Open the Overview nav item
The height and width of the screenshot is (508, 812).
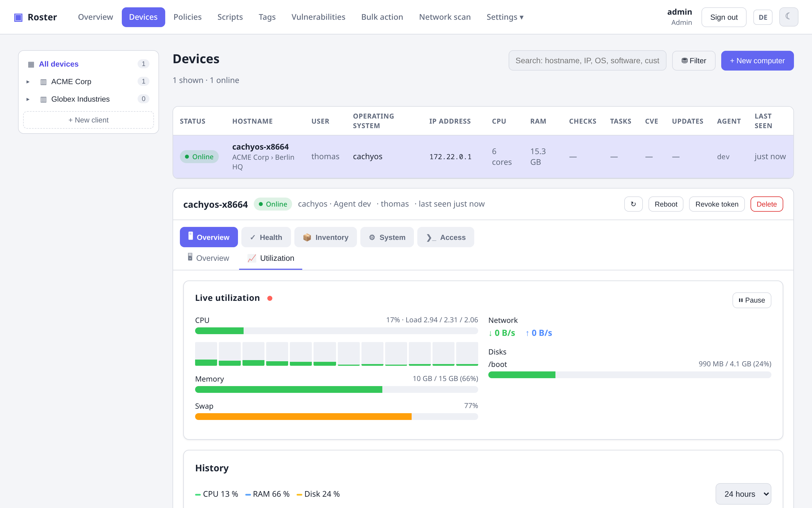95,17
